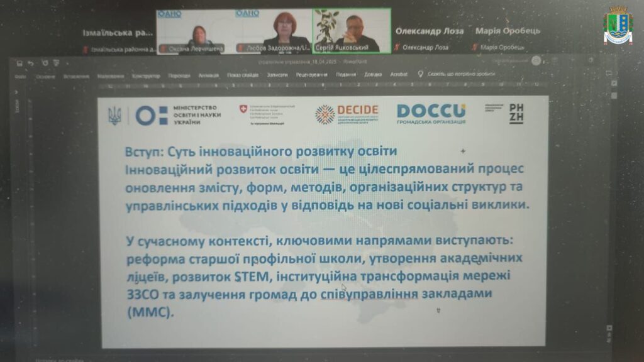The height and width of the screenshot is (362, 644).
Task: Click the Undo arrow icon
Action: click(x=31, y=63)
